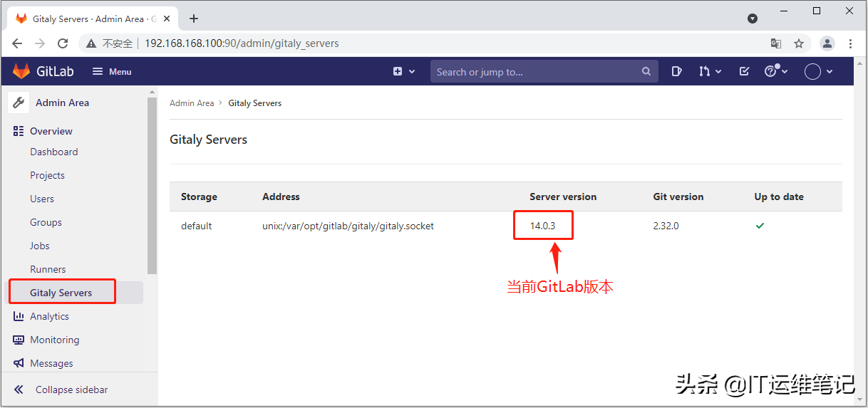
Task: Open the user avatar dropdown
Action: coord(819,71)
